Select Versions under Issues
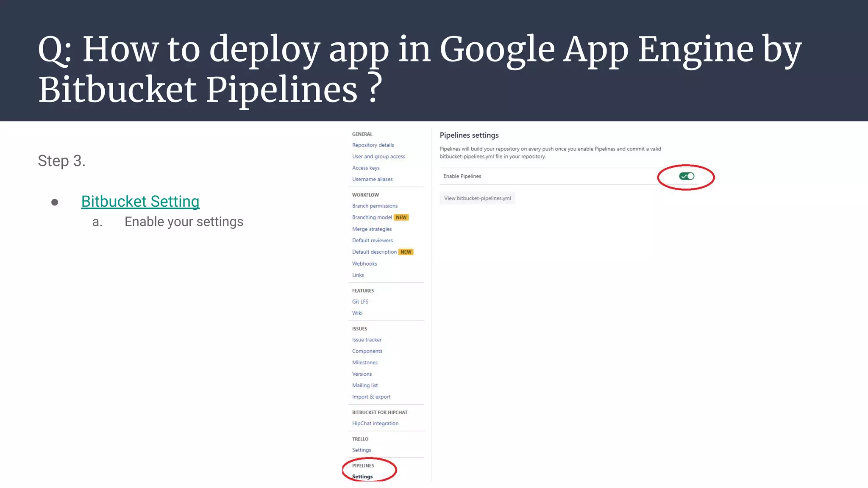868x488 pixels. click(x=362, y=374)
